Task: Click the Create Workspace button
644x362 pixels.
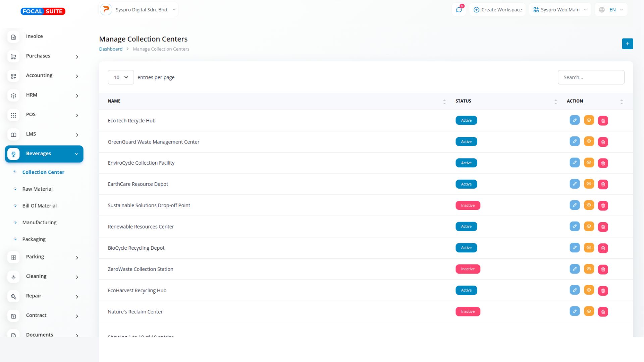Action: pyautogui.click(x=498, y=10)
